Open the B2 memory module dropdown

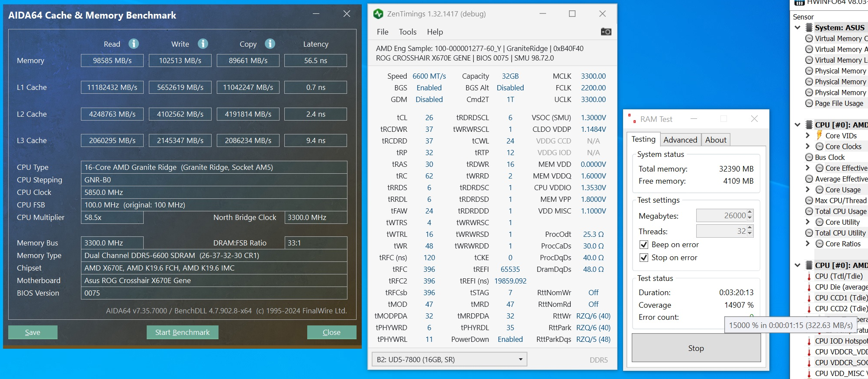521,360
